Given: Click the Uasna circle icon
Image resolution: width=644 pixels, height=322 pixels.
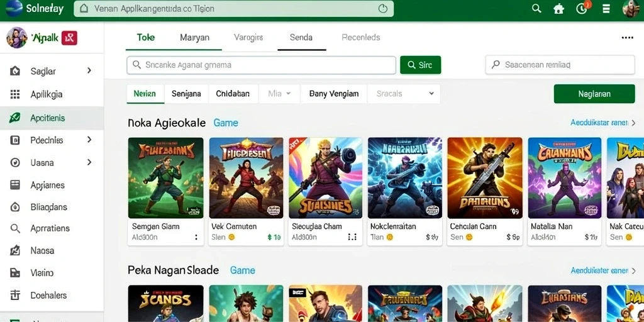Looking at the screenshot, I should point(15,163).
